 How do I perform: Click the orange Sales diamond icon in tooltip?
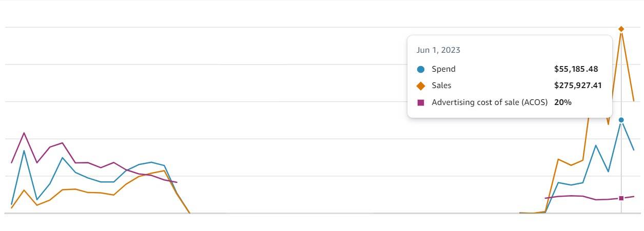(x=421, y=86)
